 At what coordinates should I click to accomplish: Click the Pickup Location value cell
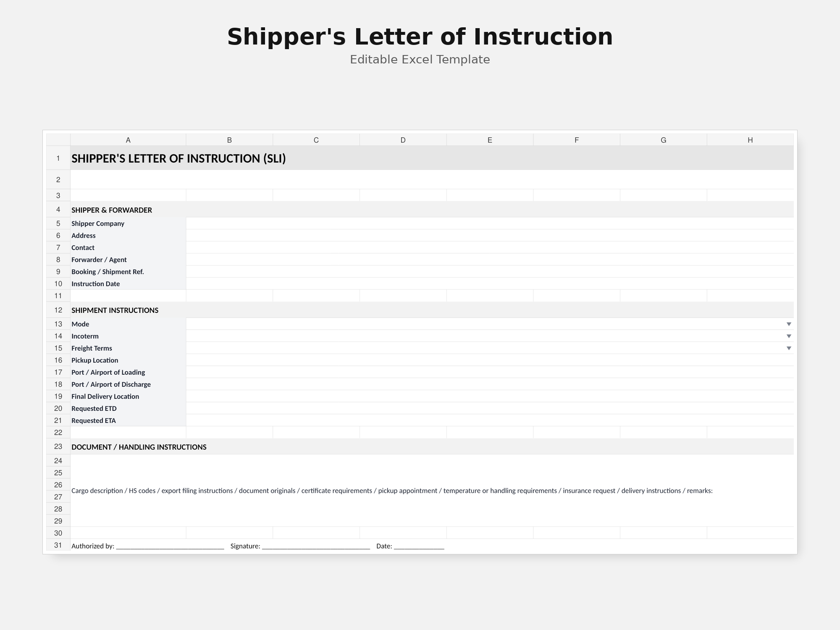(490, 360)
